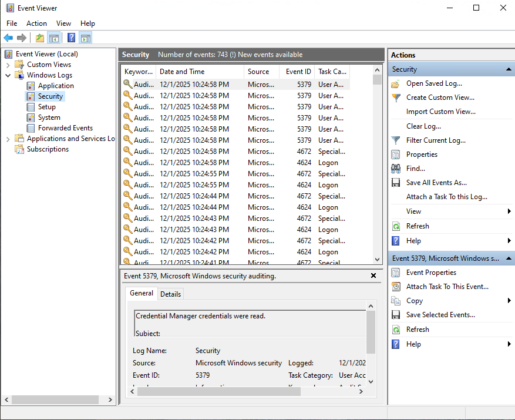Click the Save All Events As disk icon
Screen dimensions: 515x420
tap(395, 183)
